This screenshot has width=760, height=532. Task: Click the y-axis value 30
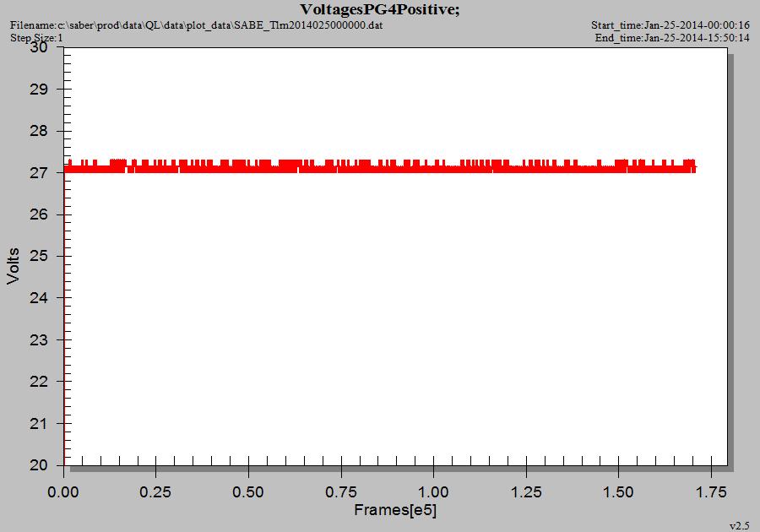point(39,47)
